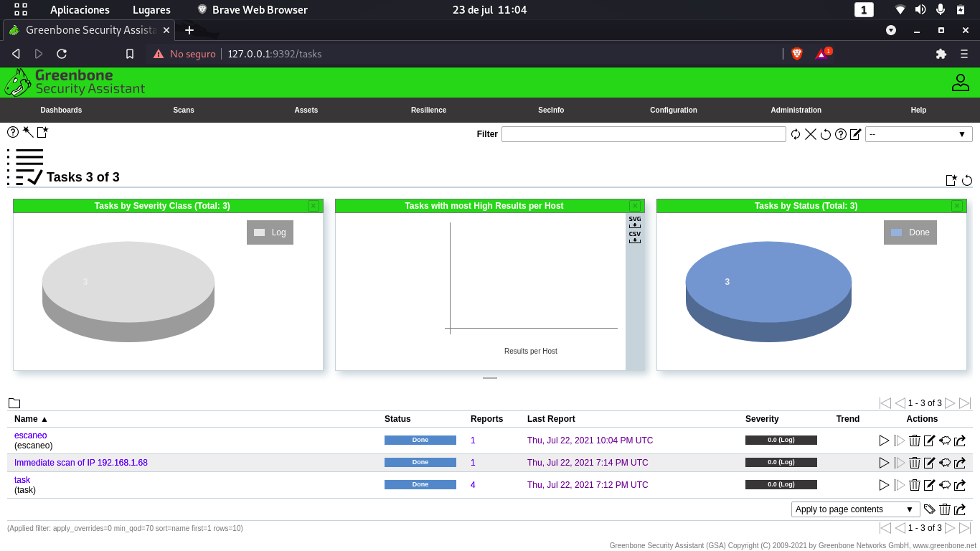Open the Help menu
The image size is (980, 551).
[x=918, y=110]
